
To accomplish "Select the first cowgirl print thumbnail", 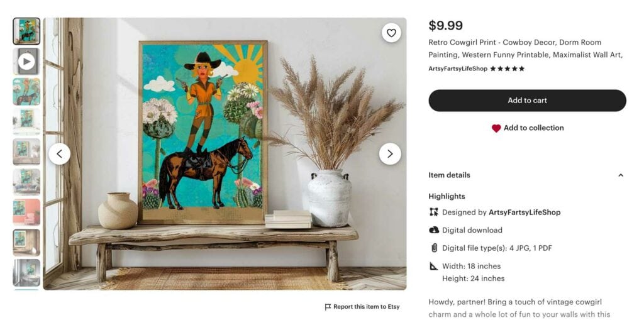I will tap(26, 31).
